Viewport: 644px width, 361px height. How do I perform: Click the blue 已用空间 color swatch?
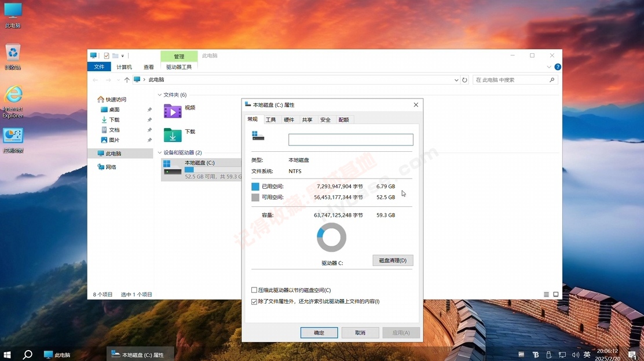click(x=255, y=186)
